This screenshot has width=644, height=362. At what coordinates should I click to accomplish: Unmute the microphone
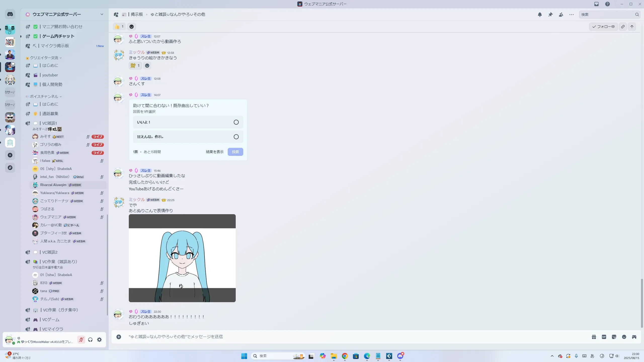click(81, 340)
